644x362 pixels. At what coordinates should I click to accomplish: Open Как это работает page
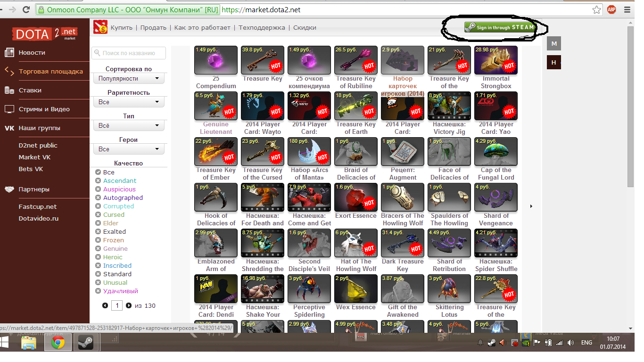point(202,27)
